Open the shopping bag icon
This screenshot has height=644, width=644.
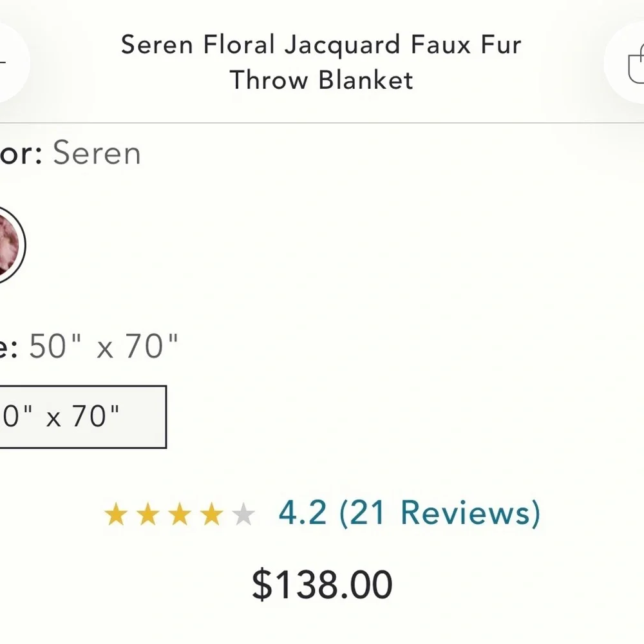pos(634,61)
